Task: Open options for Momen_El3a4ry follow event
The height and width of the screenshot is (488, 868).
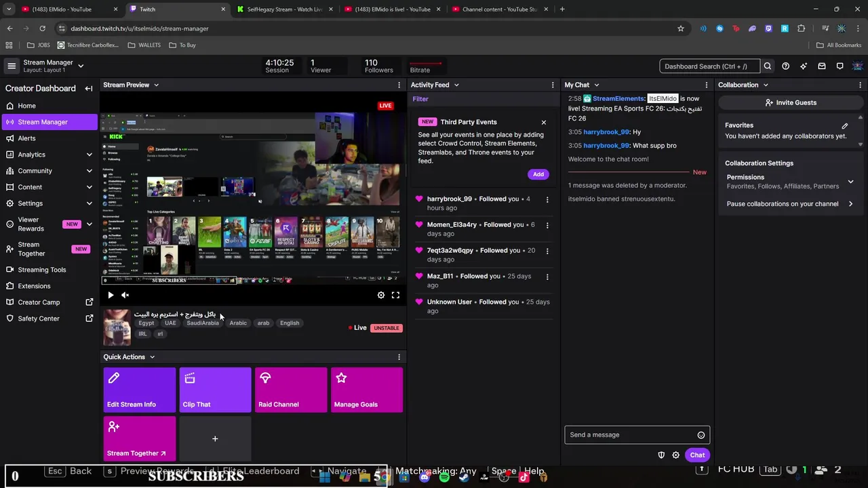Action: pyautogui.click(x=547, y=225)
